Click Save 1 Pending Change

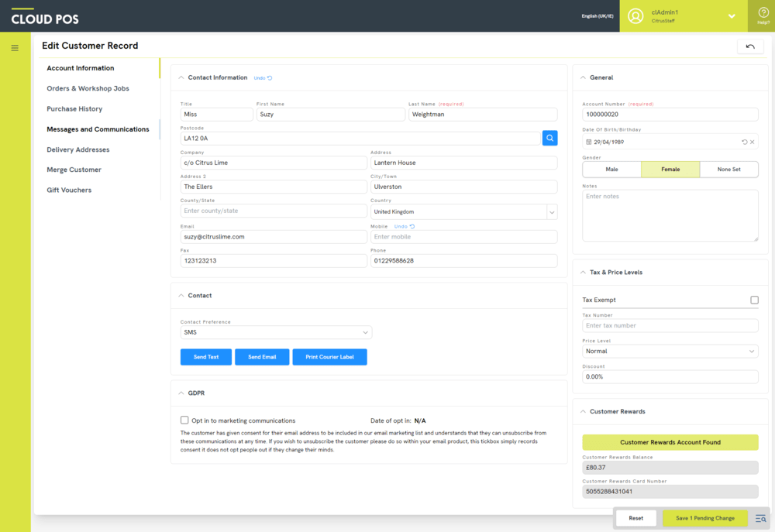click(704, 518)
